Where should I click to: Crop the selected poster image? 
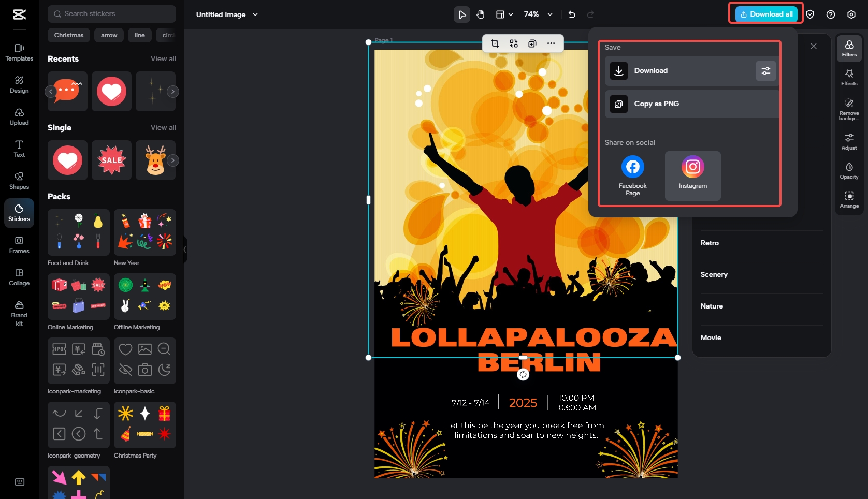tap(495, 43)
